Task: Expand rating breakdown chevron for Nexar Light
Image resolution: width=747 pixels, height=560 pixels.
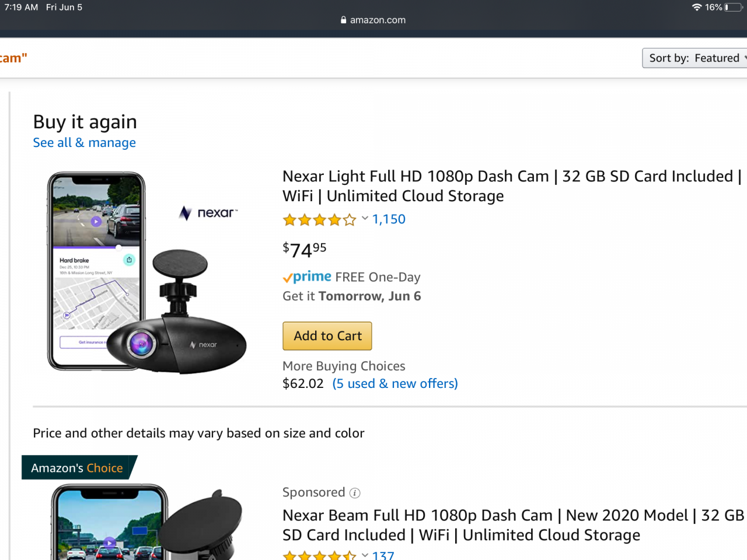Action: coord(365,219)
